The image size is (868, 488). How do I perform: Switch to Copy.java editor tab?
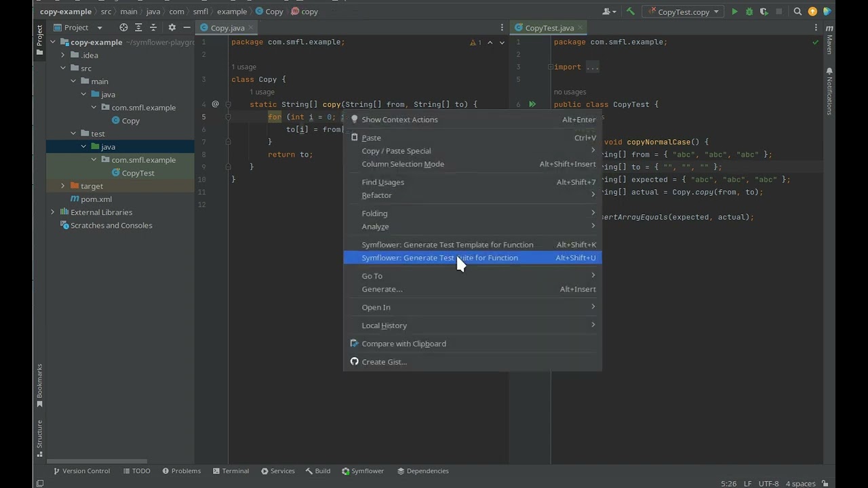(227, 28)
